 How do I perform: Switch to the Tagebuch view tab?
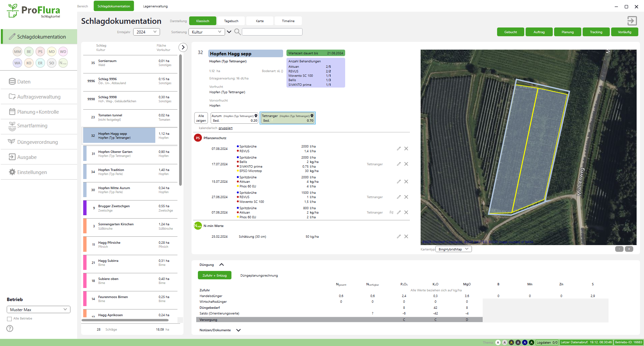pyautogui.click(x=231, y=21)
